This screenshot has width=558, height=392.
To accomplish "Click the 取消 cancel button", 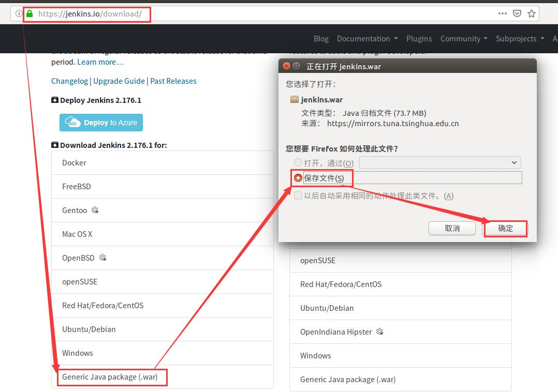I will coord(452,228).
